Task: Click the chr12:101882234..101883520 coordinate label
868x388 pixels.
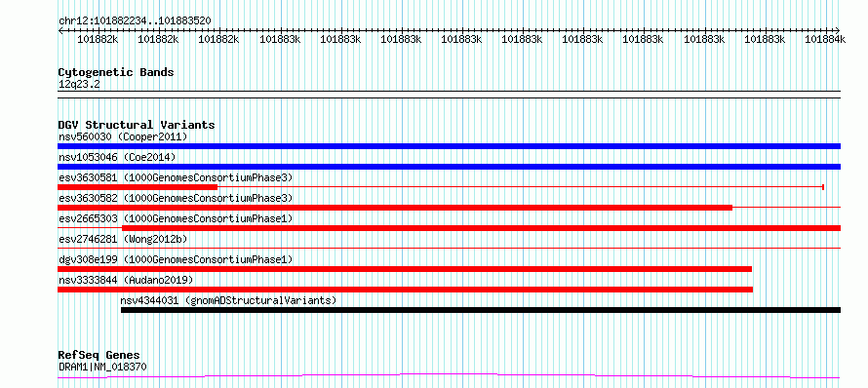Action: [x=135, y=21]
